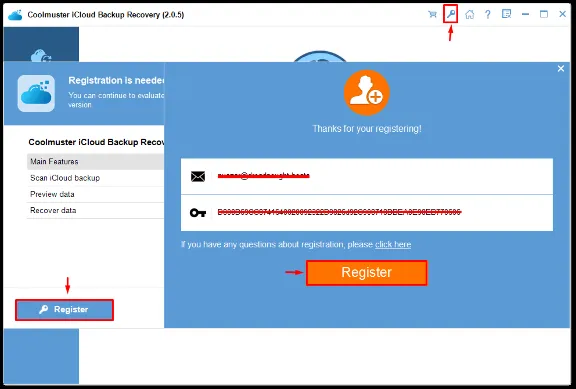The width and height of the screenshot is (576, 389).
Task: Open the help question mark icon
Action: (487, 14)
